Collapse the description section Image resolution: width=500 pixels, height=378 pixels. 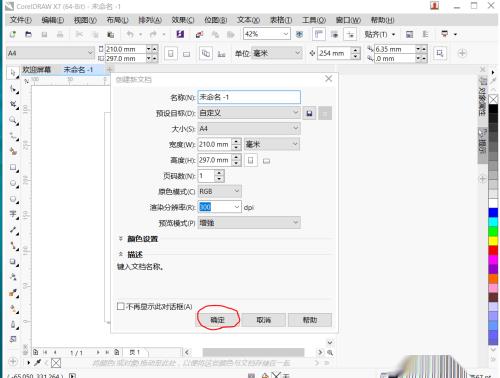(x=121, y=254)
